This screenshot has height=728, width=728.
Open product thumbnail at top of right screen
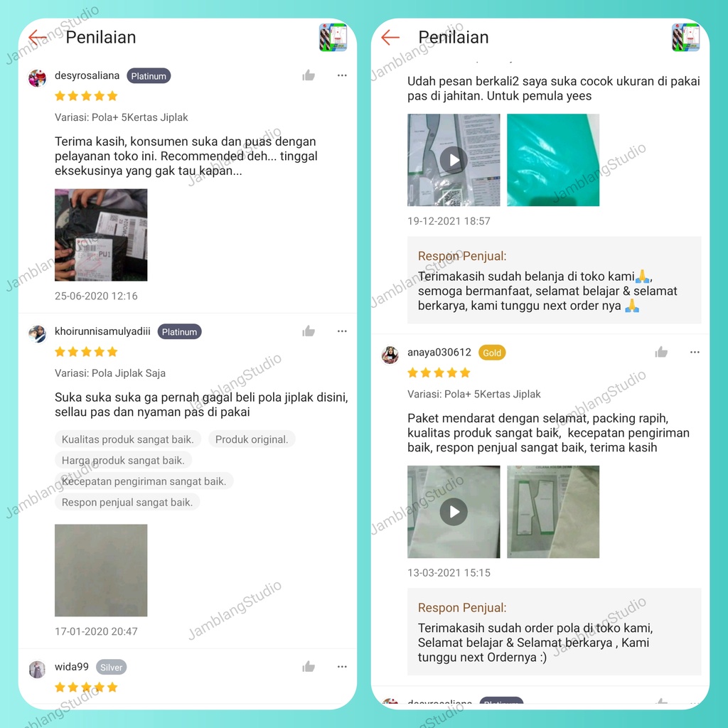(x=686, y=37)
